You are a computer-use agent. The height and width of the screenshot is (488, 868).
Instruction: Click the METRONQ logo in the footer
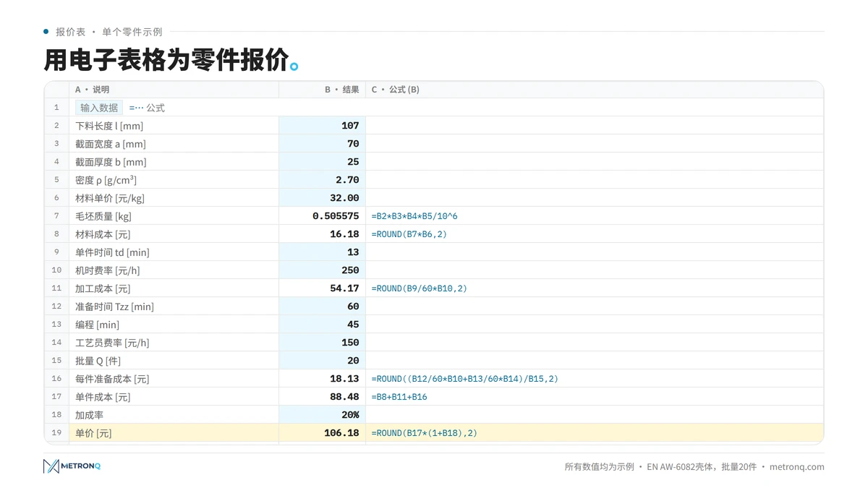point(72,466)
